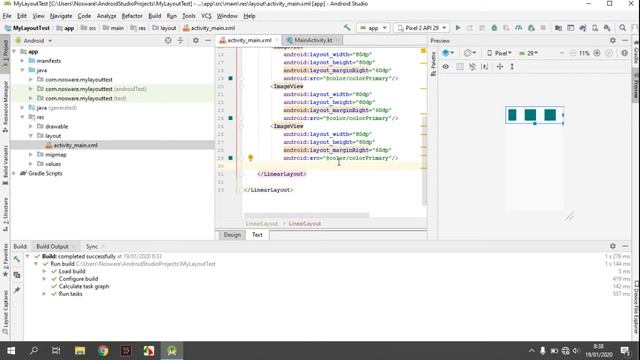Screen dimensions: 640x360
Task: Hide the Project panel with minus icon
Action: click(208, 40)
